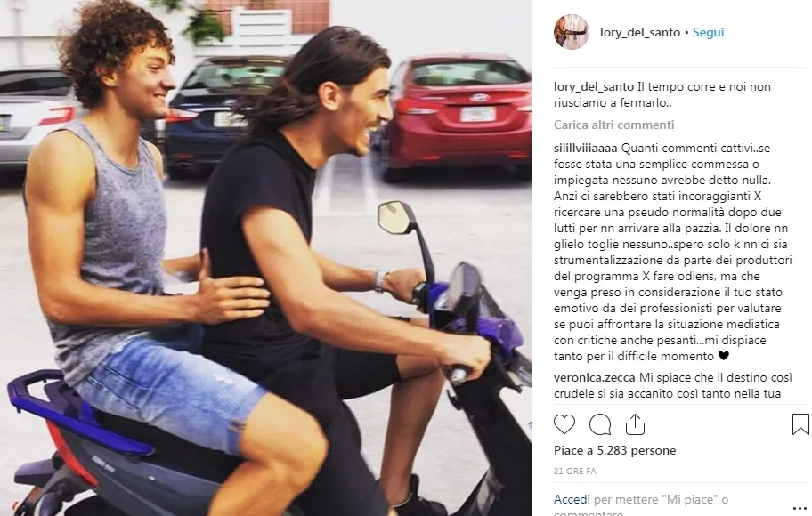Open lory_del_santo profile picture avatar
Screen dimensions: 812x516
point(572,32)
